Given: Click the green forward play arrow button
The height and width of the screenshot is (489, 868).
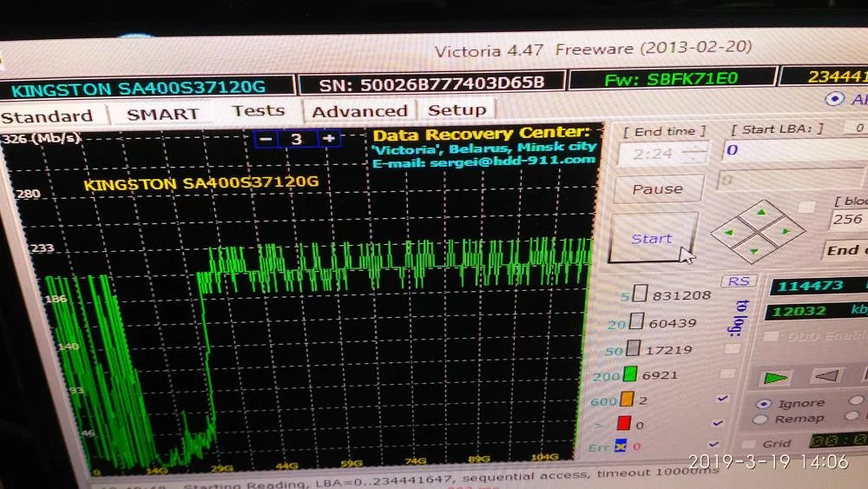Looking at the screenshot, I should 775,378.
